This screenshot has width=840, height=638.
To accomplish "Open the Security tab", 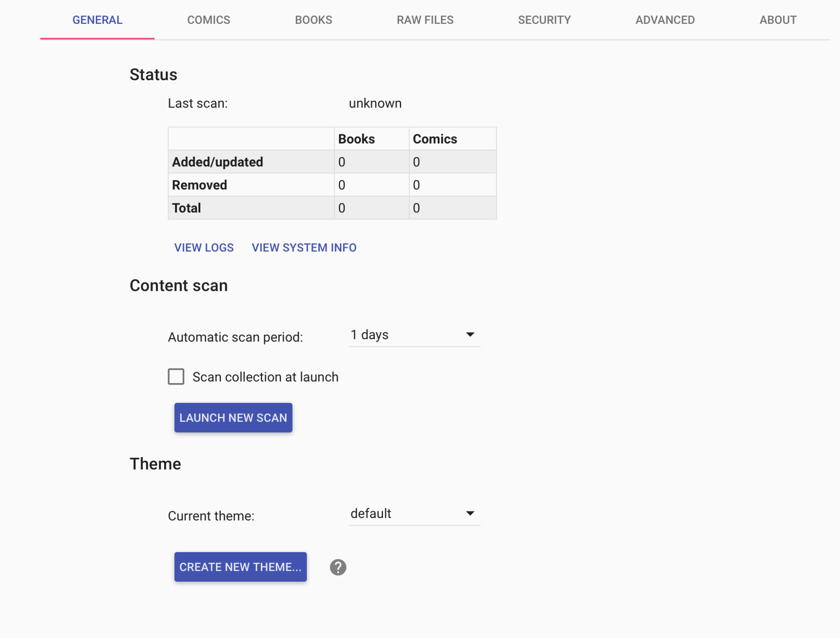I will pos(544,20).
